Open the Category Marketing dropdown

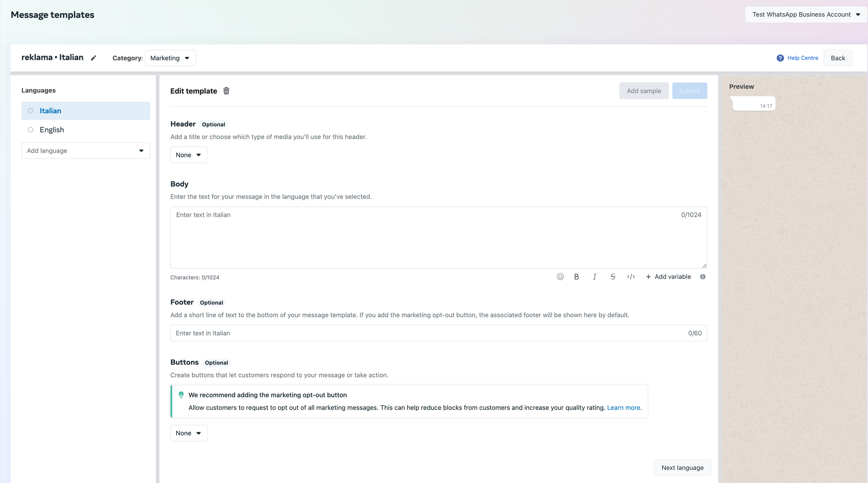pyautogui.click(x=170, y=58)
